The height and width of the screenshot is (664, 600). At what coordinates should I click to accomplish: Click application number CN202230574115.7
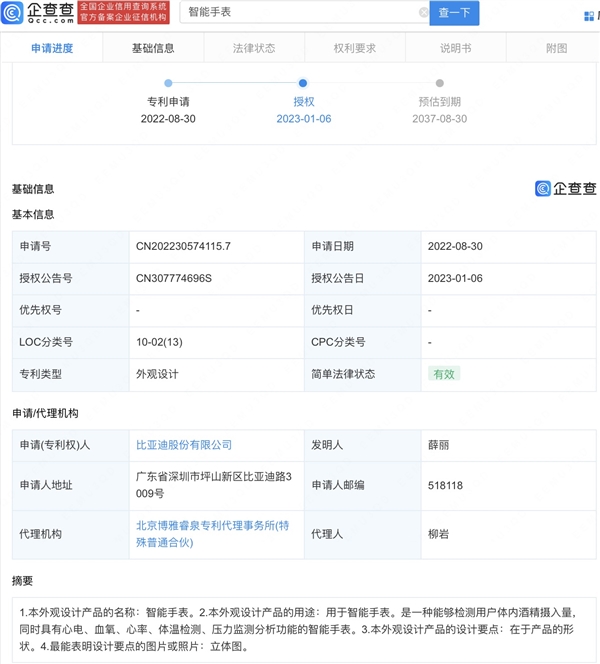183,246
